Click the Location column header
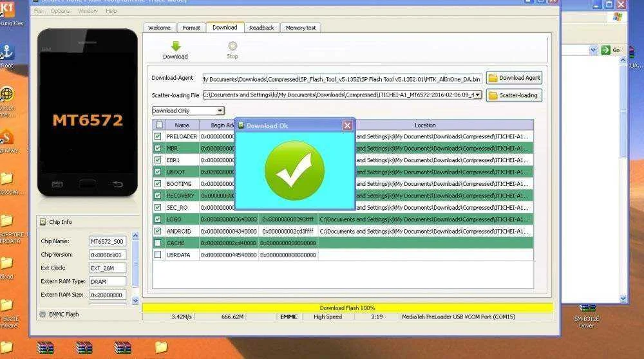The height and width of the screenshot is (359, 644). click(425, 125)
